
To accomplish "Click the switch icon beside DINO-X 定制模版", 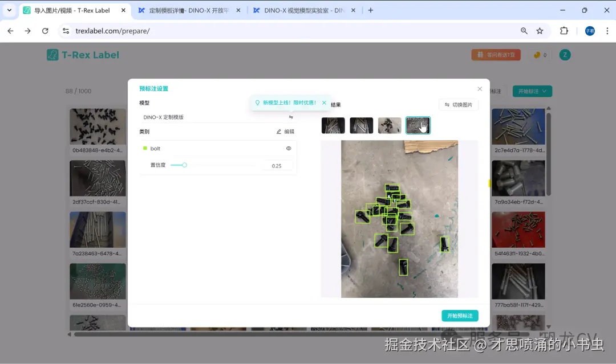I will click(x=291, y=116).
